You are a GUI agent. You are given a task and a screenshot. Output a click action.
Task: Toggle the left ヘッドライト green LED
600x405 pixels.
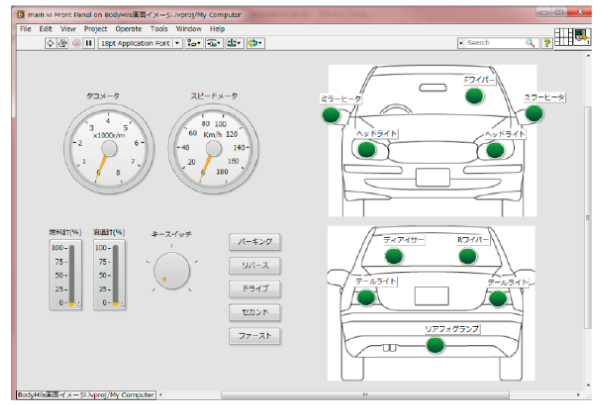click(x=367, y=149)
